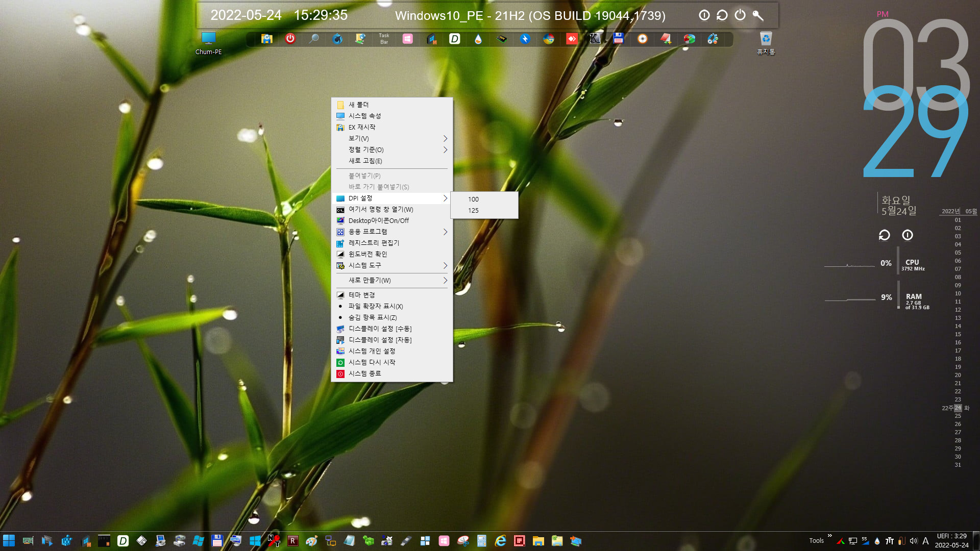Viewport: 980px width, 551px height.
Task: Open 디스플레이 설정 [수동]
Action: point(392,329)
